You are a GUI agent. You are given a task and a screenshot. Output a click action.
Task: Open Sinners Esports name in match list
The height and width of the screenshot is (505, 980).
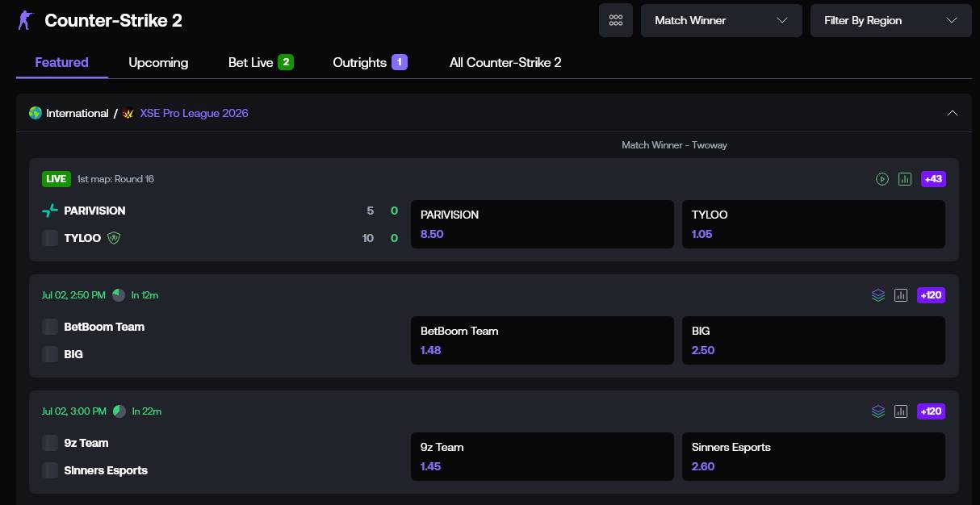(106, 470)
